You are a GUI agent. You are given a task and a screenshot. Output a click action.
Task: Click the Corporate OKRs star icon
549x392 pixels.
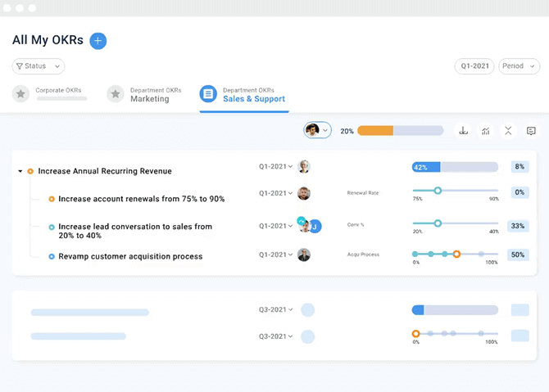point(20,94)
